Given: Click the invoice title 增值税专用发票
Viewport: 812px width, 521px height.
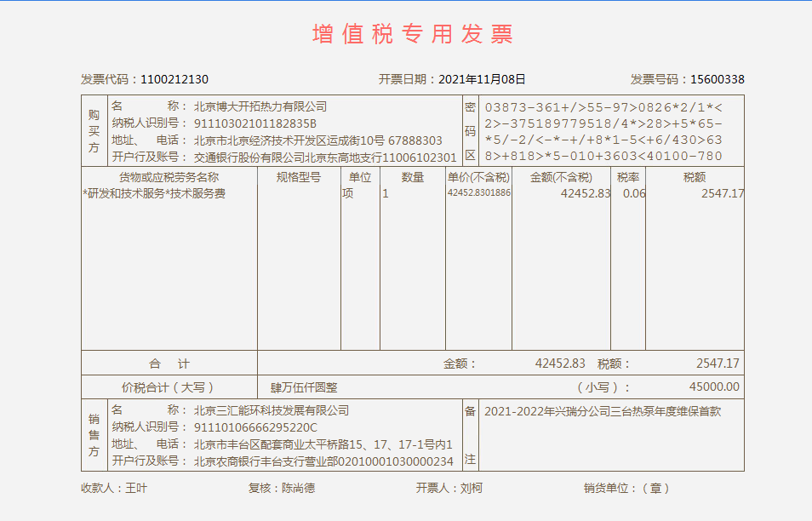Looking at the screenshot, I should pos(413,34).
